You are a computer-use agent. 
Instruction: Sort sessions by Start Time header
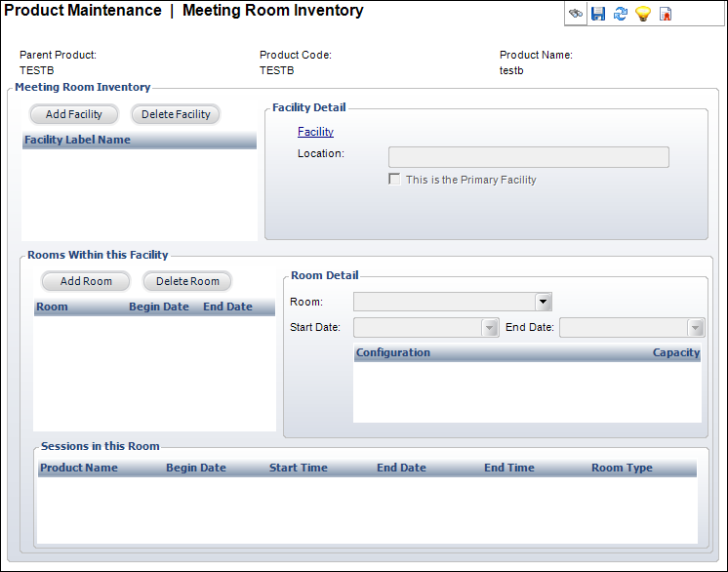[298, 468]
